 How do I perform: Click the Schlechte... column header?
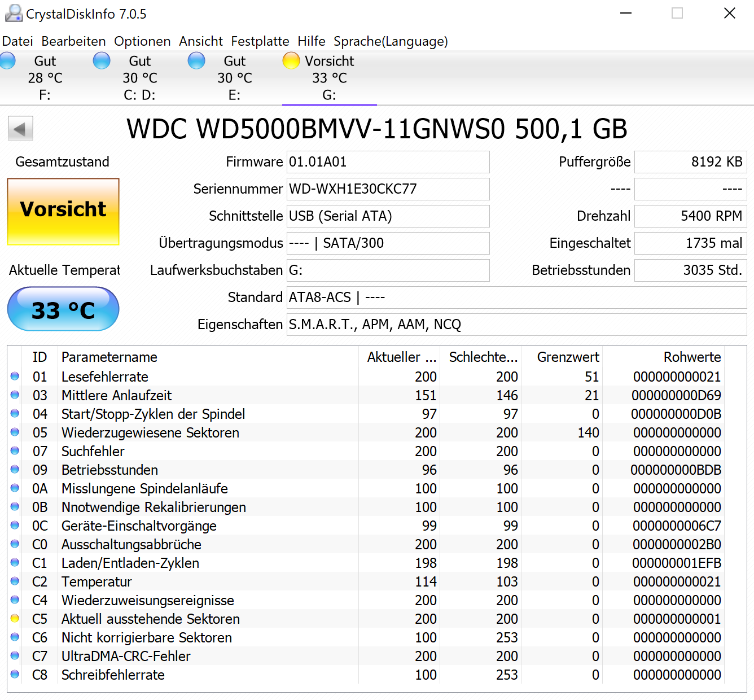click(481, 357)
